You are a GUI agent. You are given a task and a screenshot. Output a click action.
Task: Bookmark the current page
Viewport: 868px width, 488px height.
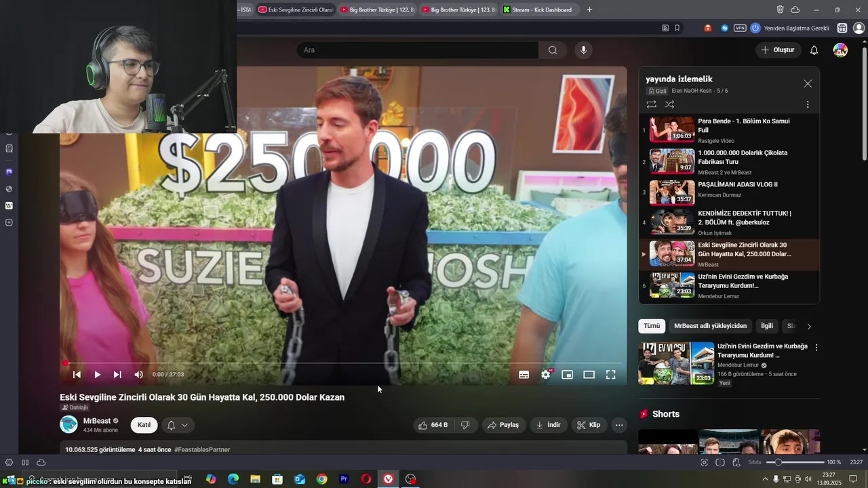tap(677, 28)
